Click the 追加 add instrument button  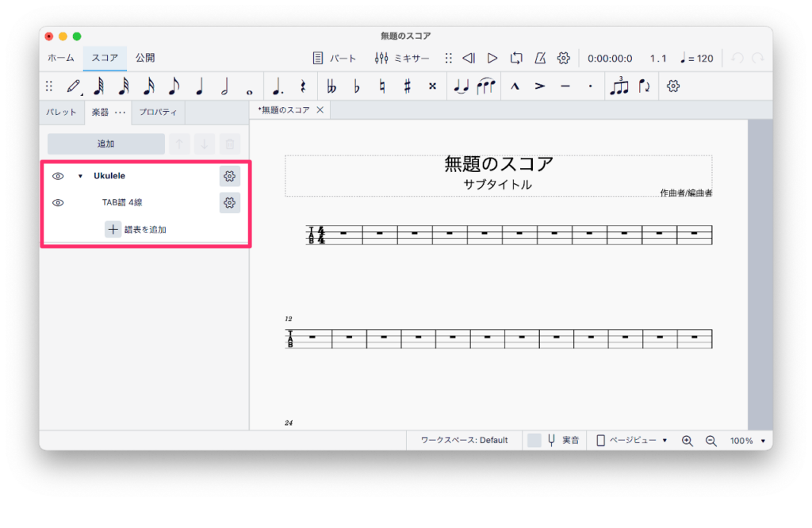click(105, 143)
